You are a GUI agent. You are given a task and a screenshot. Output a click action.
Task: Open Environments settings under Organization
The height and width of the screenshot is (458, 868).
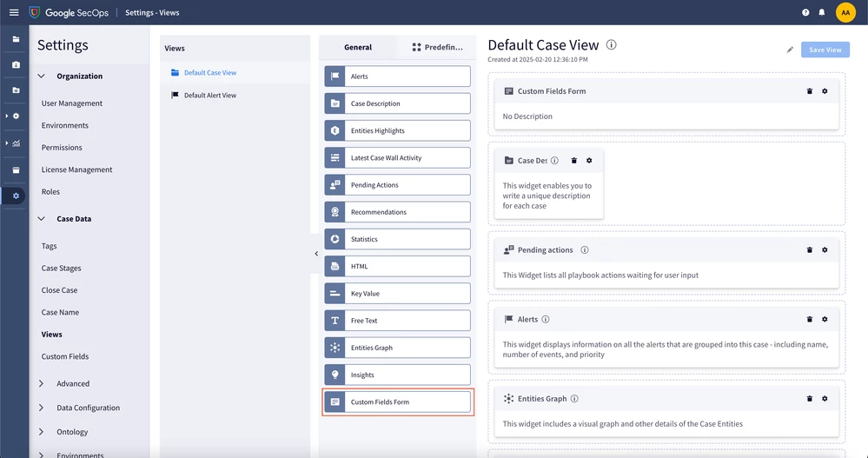coord(65,125)
